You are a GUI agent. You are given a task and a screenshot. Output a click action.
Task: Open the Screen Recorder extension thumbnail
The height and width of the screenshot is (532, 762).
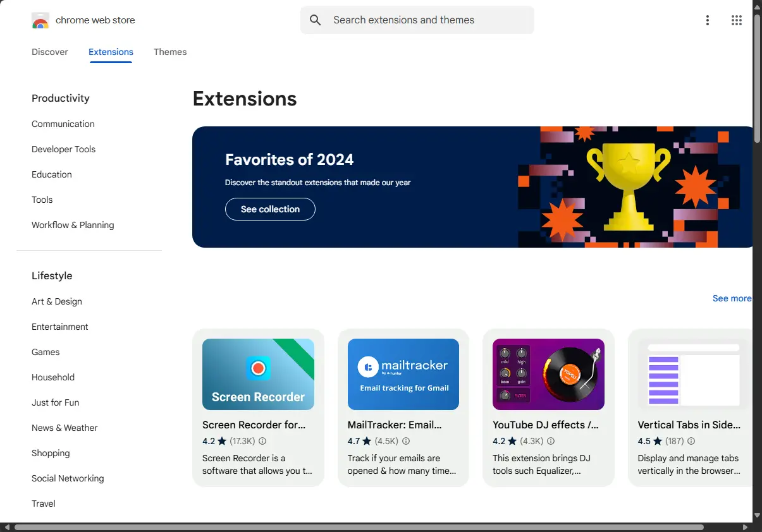tap(258, 374)
